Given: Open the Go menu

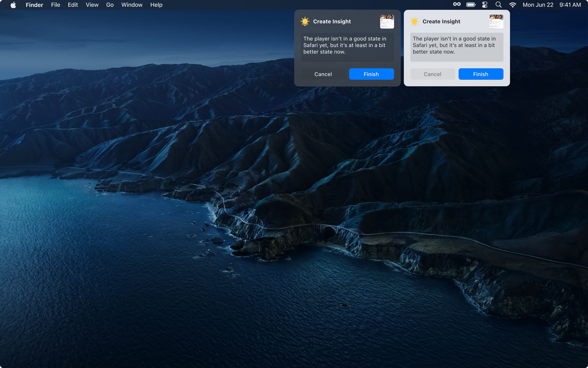Looking at the screenshot, I should tap(110, 5).
